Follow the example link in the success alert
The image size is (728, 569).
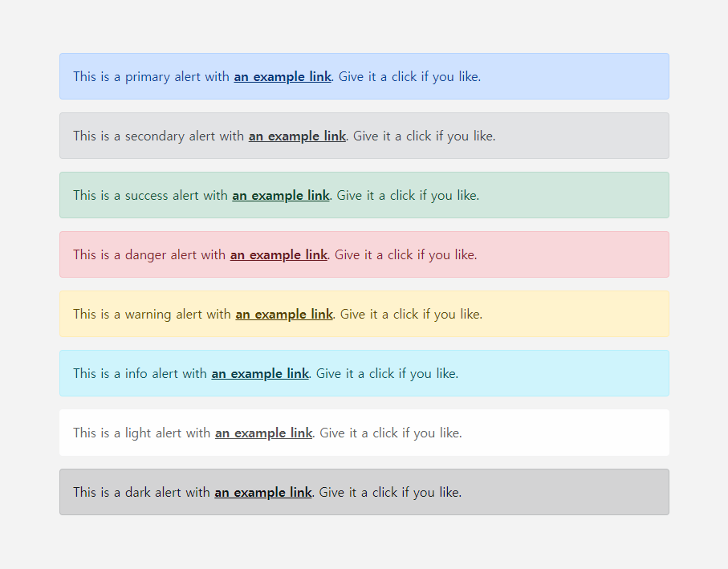pyautogui.click(x=281, y=195)
